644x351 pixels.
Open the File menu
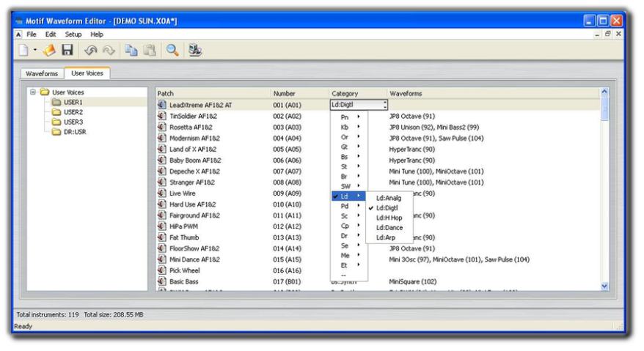tap(32, 34)
